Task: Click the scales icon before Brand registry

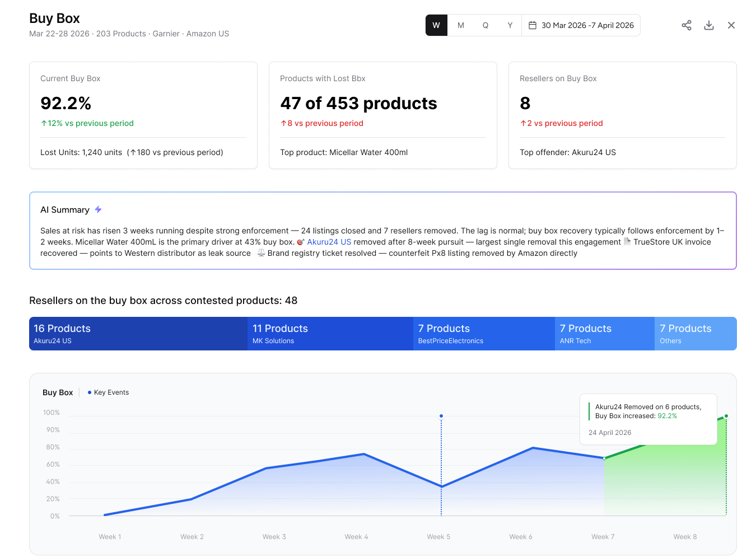Action: [261, 253]
